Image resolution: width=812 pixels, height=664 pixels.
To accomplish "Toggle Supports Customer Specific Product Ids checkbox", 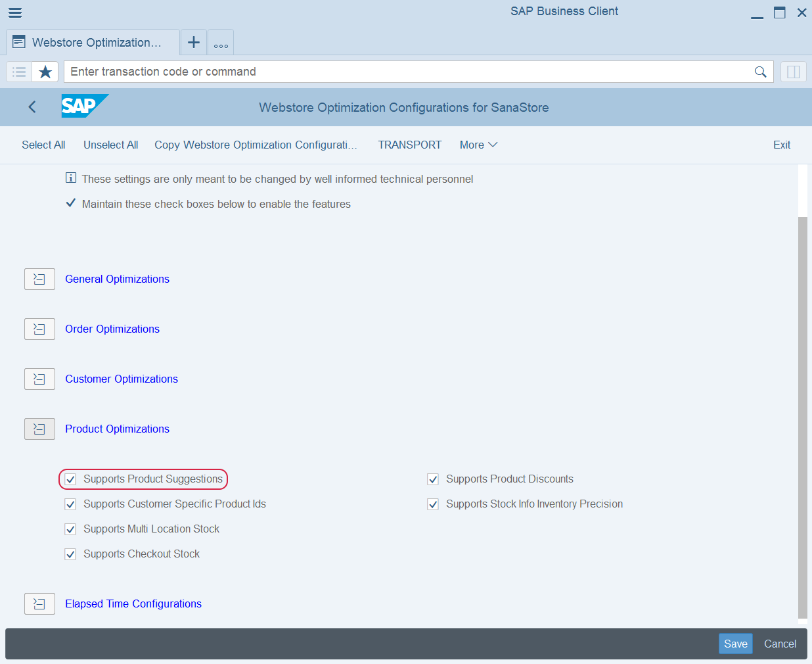I will 70,504.
